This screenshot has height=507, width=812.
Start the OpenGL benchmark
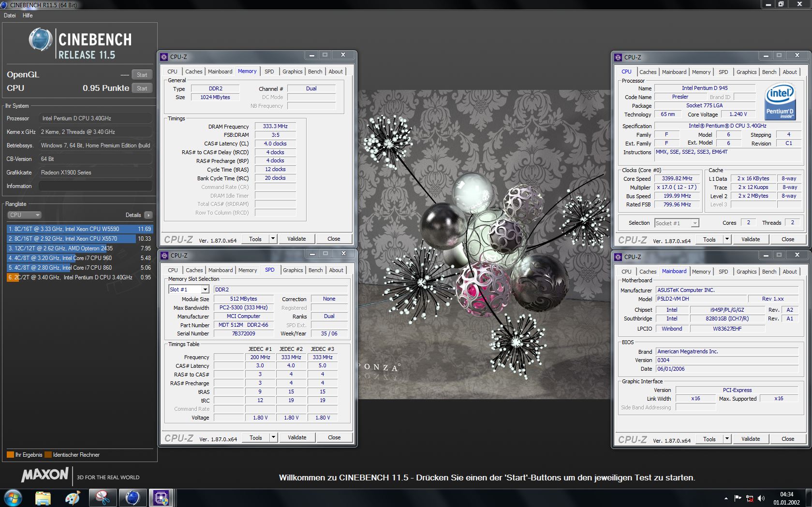tap(142, 75)
